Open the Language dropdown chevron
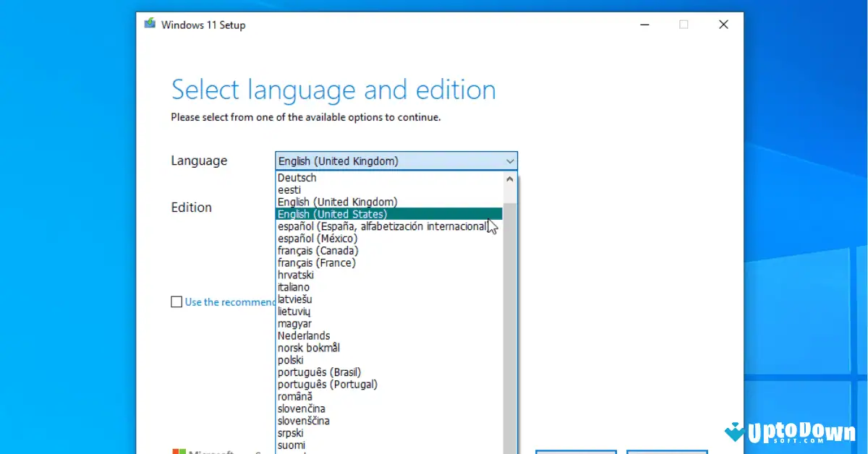The image size is (868, 454). (x=509, y=160)
